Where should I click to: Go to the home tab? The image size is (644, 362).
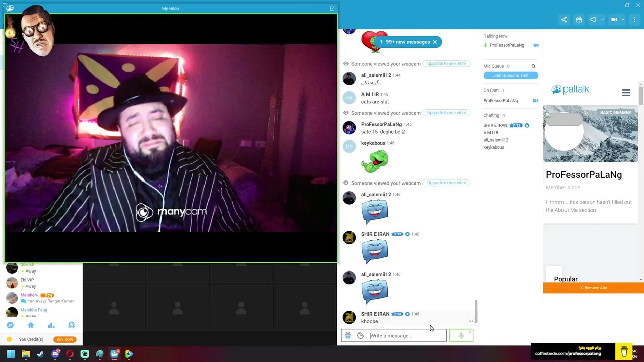coord(31,325)
